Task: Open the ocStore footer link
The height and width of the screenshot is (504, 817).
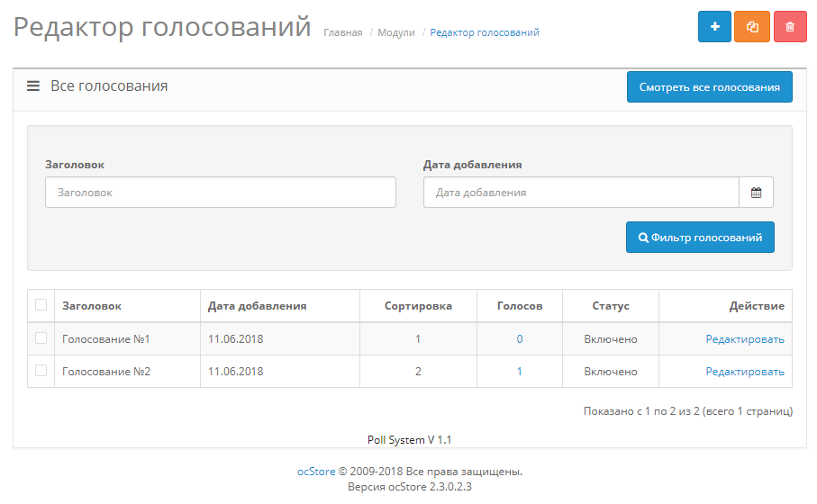Action: point(316,471)
